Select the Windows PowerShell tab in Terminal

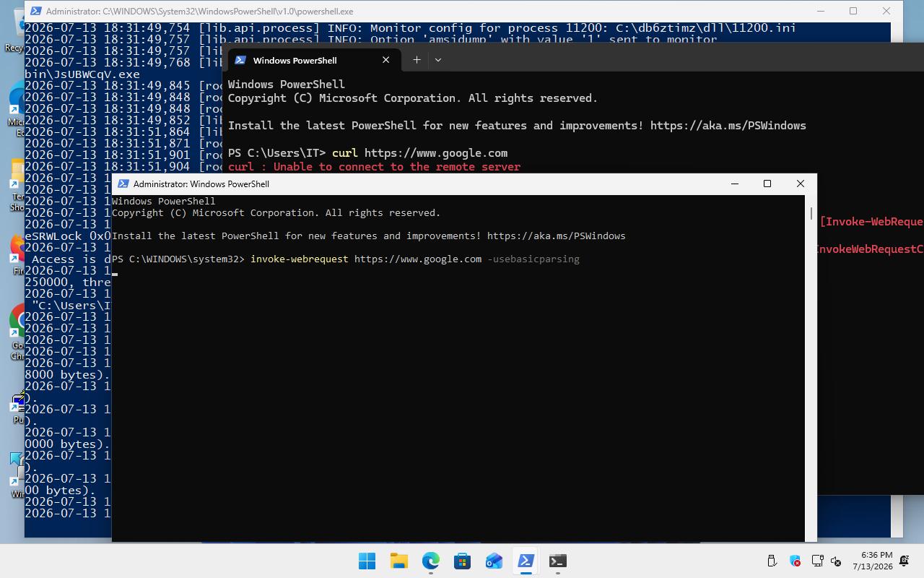point(314,60)
